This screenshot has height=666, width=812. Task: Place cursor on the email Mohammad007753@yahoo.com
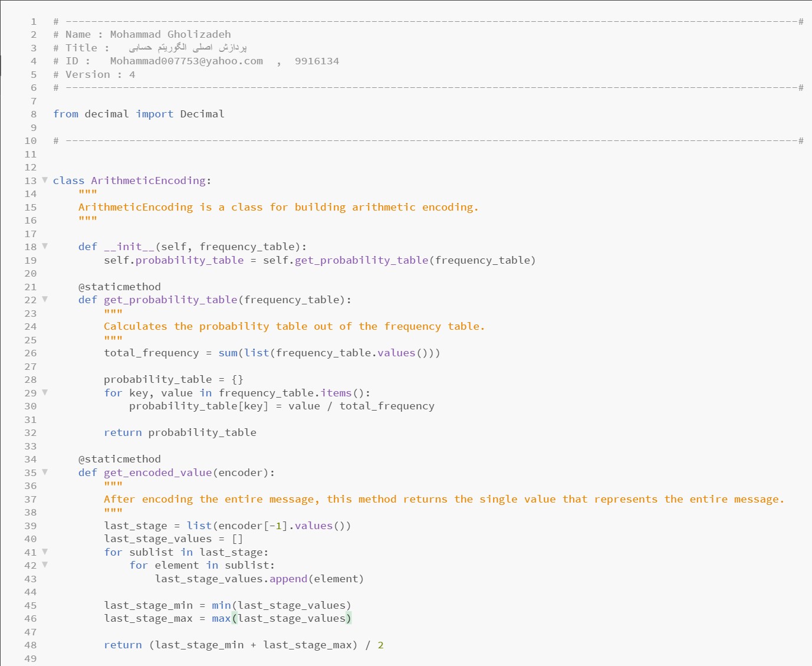tap(186, 61)
